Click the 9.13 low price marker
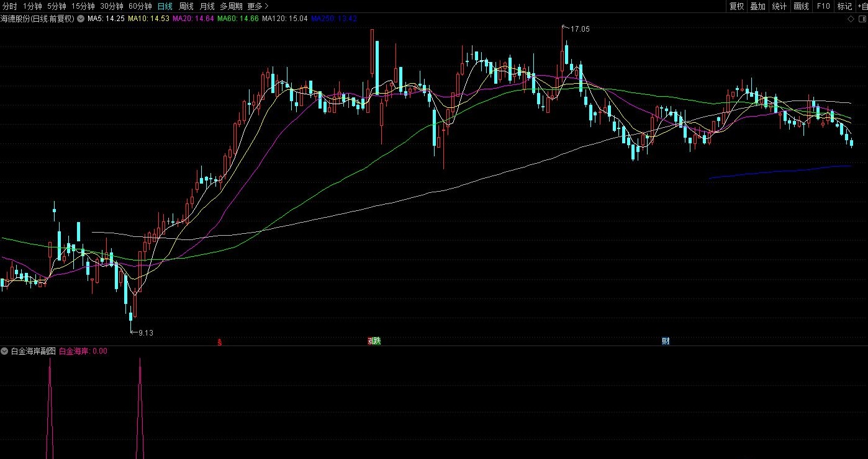 point(145,333)
